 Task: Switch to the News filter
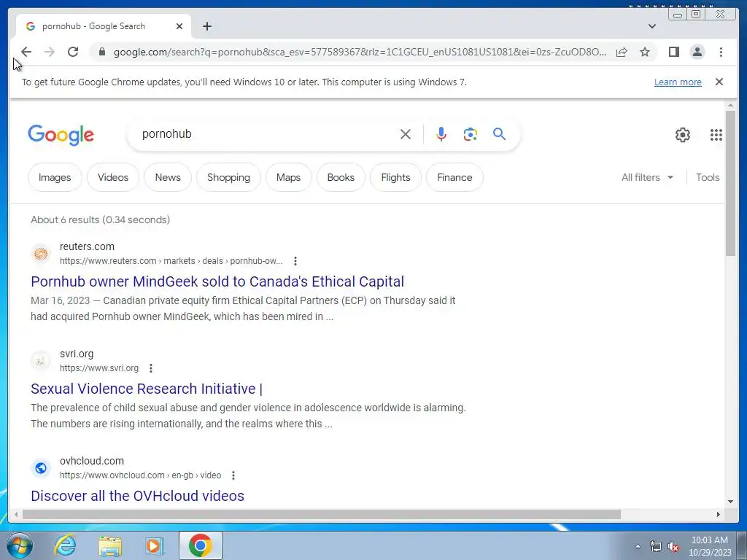(x=168, y=177)
